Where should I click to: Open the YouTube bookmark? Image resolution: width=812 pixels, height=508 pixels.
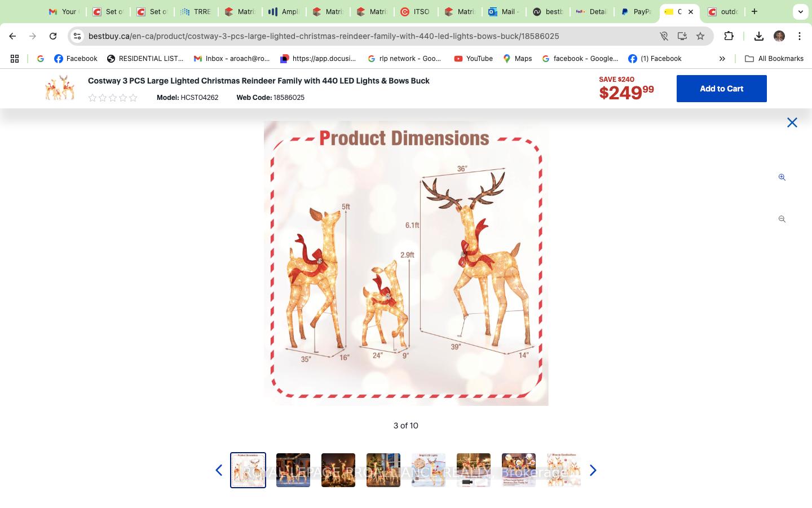pos(474,59)
